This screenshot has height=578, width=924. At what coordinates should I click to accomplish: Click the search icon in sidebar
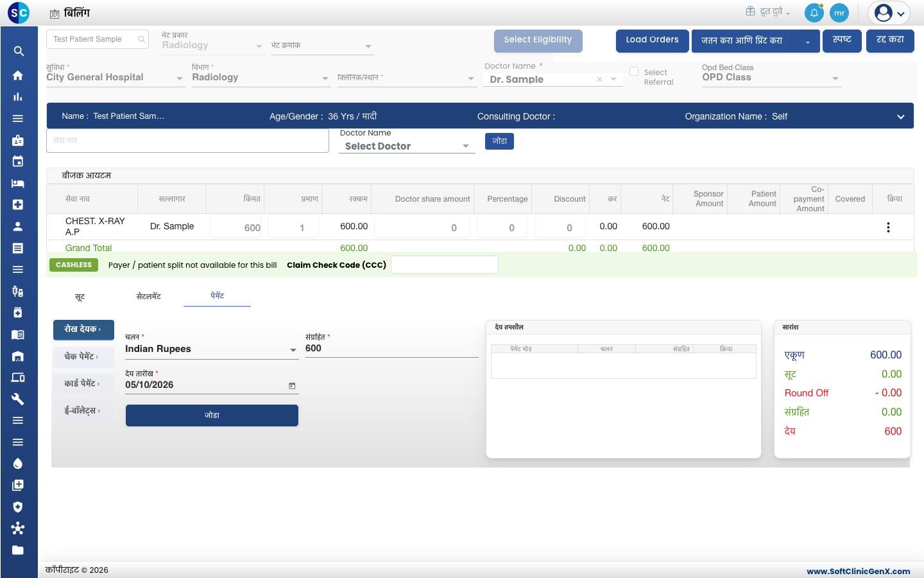pos(19,51)
